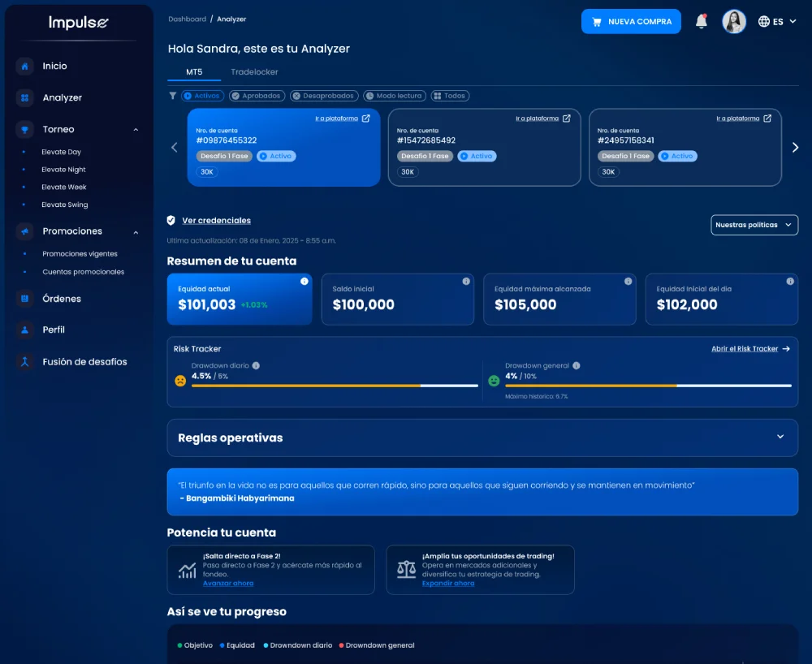Open Elevate Swing tournament
This screenshot has width=812, height=664.
tap(65, 205)
